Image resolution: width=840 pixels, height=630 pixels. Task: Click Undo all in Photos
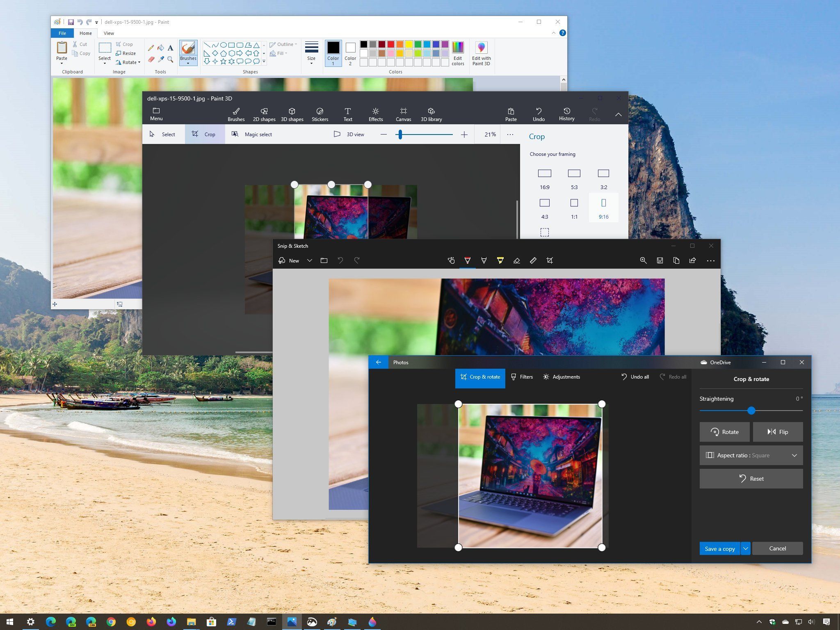click(635, 377)
